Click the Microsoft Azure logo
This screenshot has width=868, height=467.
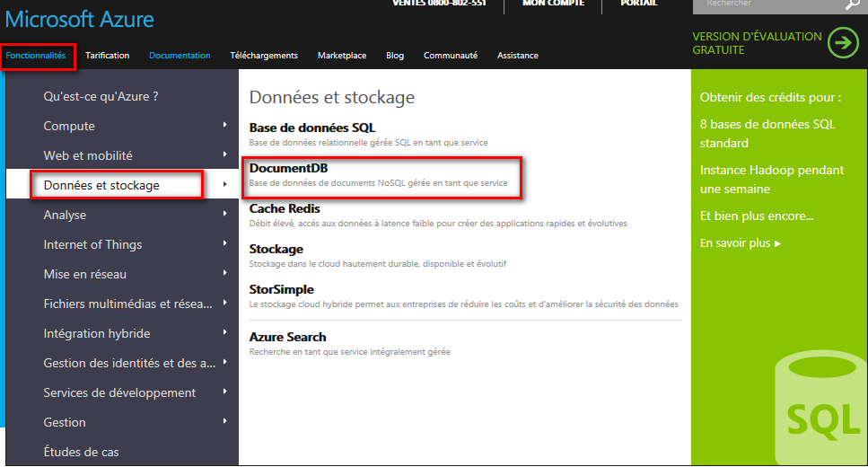tap(80, 20)
